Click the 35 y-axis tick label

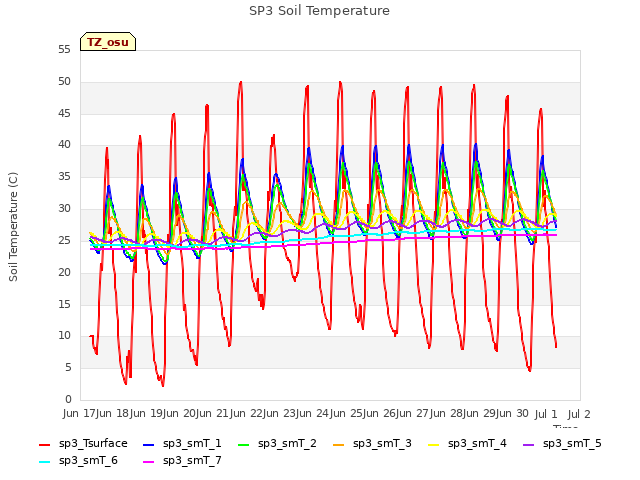click(64, 177)
